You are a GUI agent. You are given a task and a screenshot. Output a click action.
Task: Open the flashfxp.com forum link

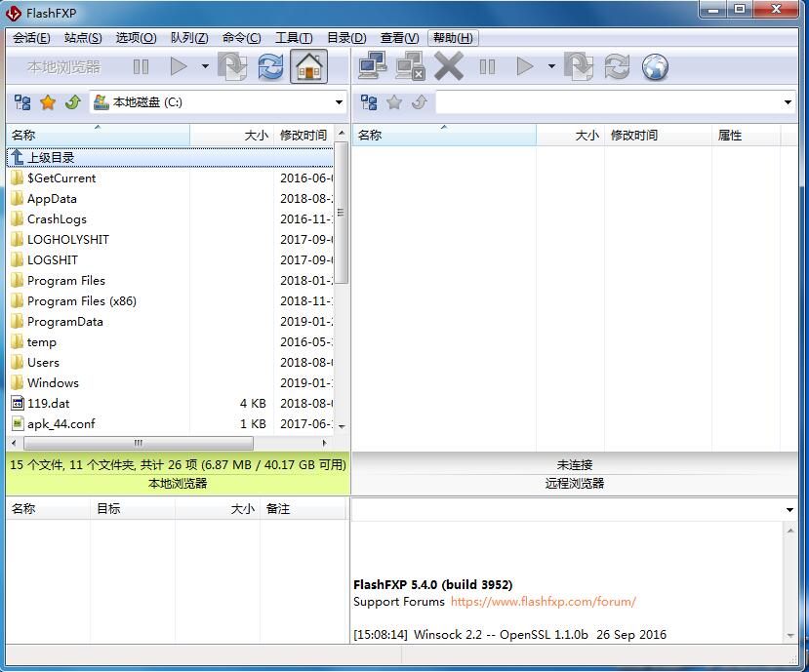pyautogui.click(x=544, y=602)
